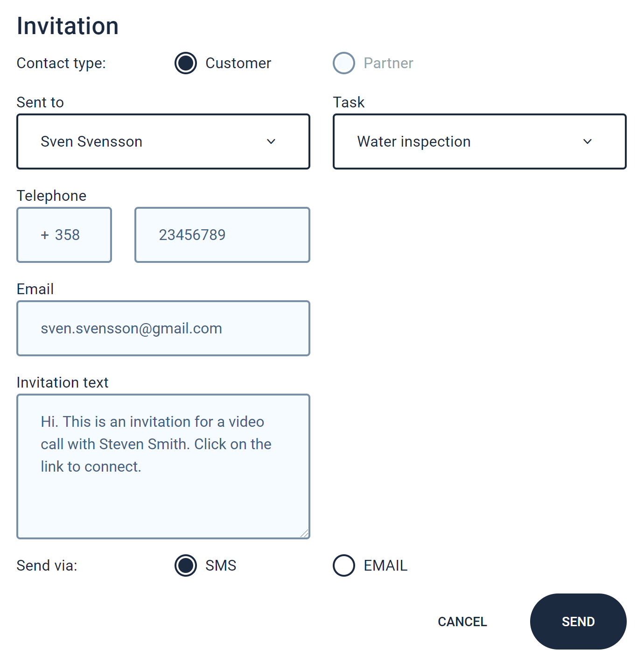Click inside the invitation text message box
644x664 pixels.
pyautogui.click(x=163, y=495)
